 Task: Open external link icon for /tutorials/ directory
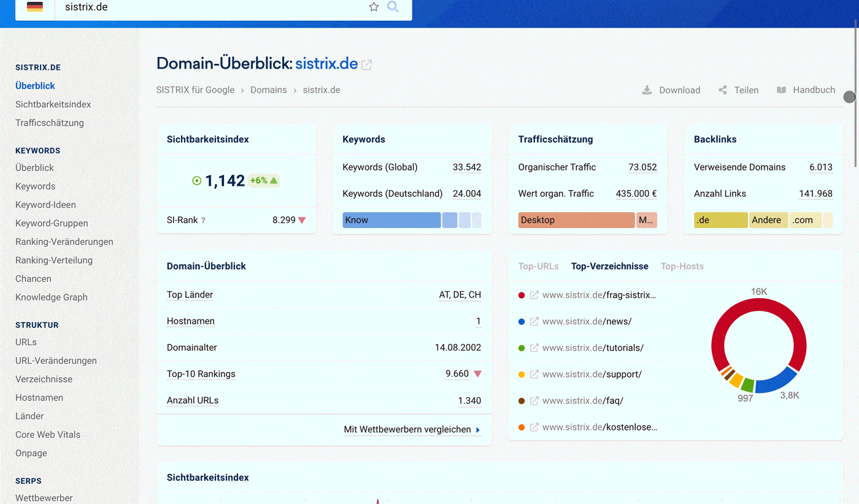pyautogui.click(x=534, y=348)
